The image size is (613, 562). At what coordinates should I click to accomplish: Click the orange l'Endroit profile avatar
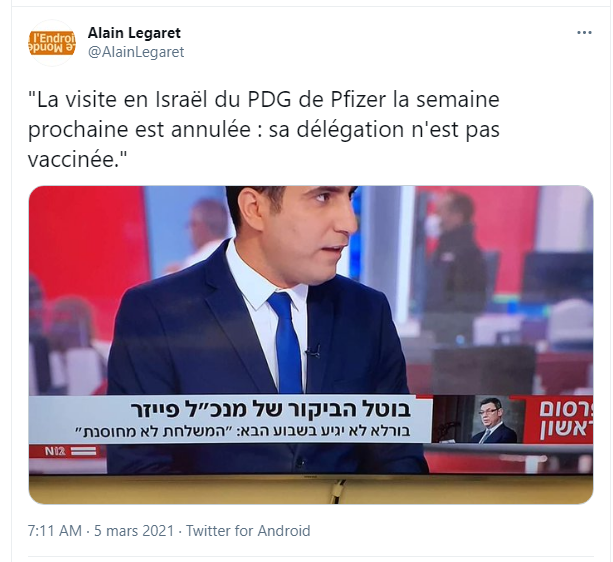coord(52,43)
